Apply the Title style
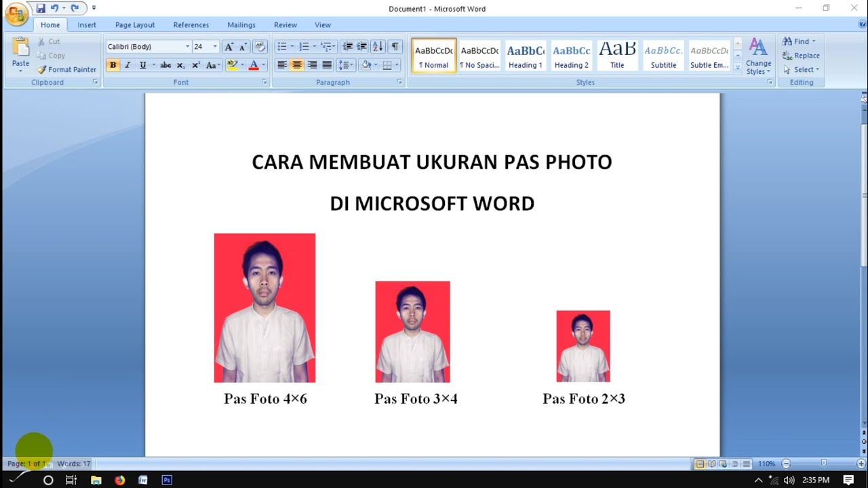 tap(617, 55)
